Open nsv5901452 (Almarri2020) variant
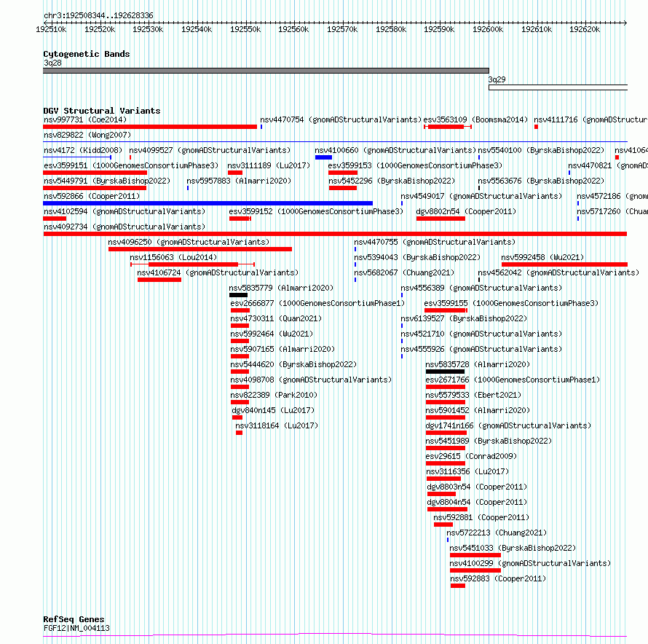 tap(478, 410)
